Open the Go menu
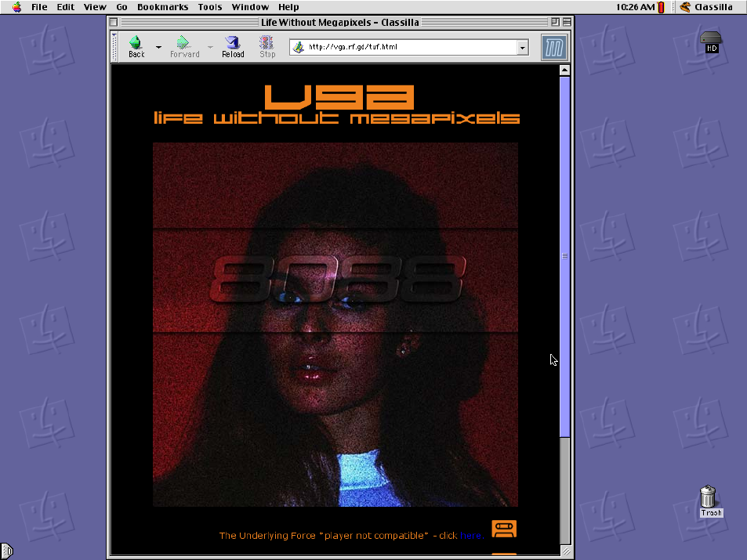The width and height of the screenshot is (747, 560). (x=121, y=7)
